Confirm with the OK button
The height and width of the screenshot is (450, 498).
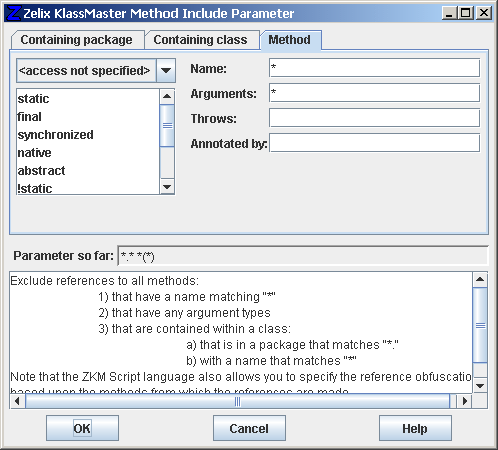[82, 428]
